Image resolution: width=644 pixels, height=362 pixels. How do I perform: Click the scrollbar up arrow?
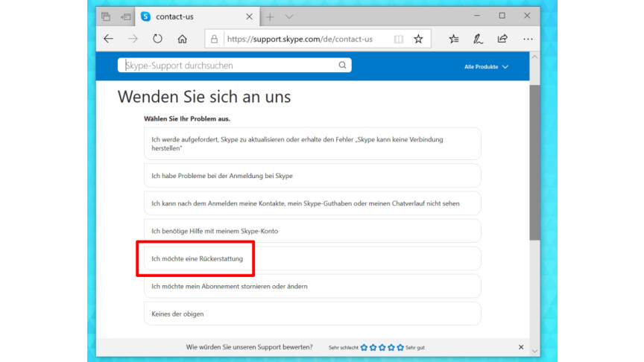click(x=534, y=57)
